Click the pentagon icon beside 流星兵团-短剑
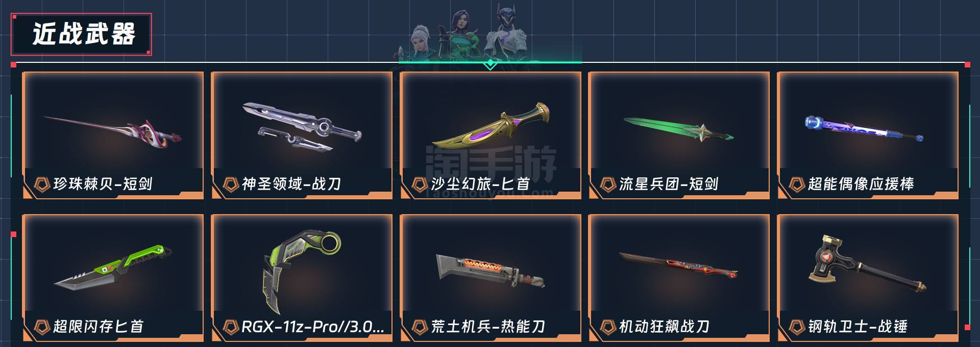The width and height of the screenshot is (980, 347). 608,184
